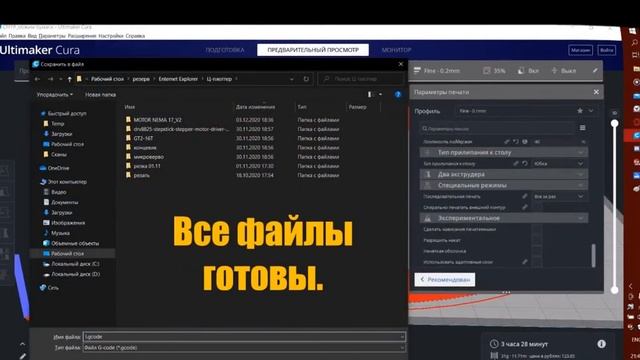
Task: Expand the Два экструдера section
Action: click(504, 174)
